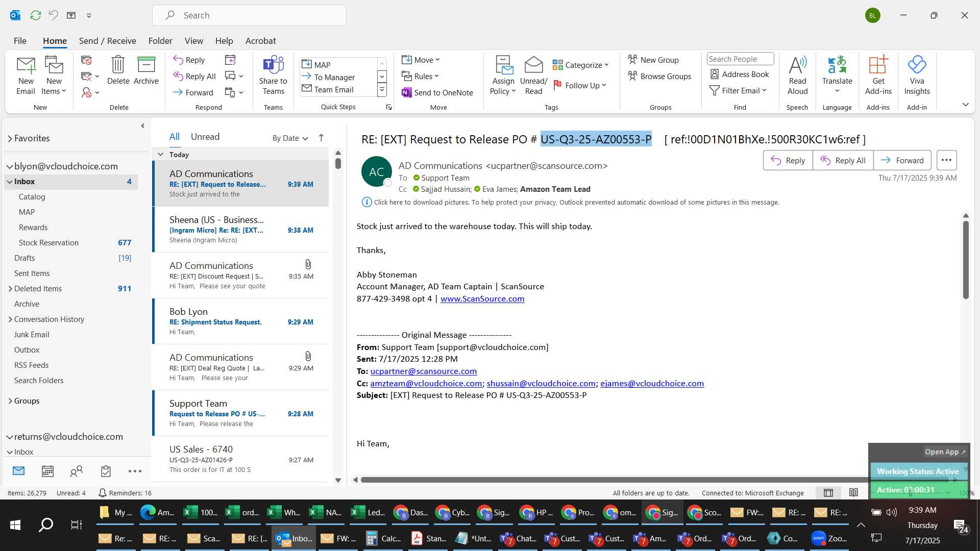
Task: Open the View tab
Action: point(193,41)
